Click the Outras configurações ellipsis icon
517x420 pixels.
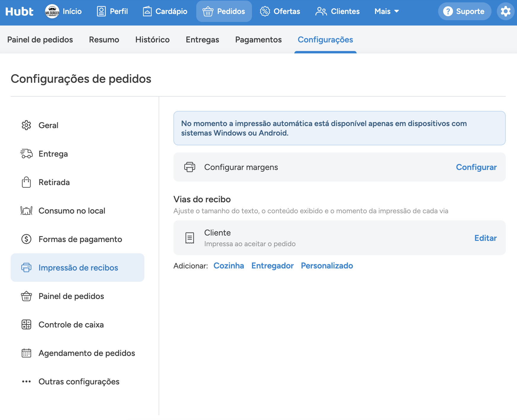26,381
